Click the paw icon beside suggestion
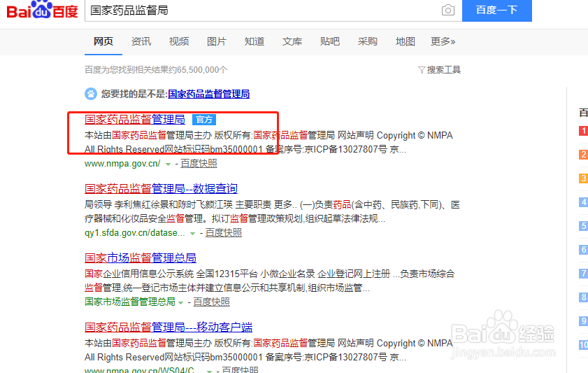588x373 pixels. click(91, 94)
